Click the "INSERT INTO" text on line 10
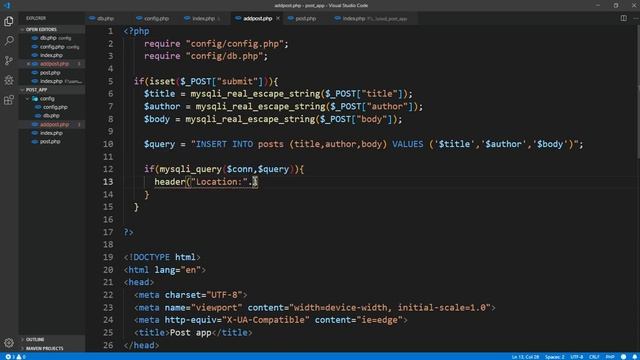 coord(224,144)
